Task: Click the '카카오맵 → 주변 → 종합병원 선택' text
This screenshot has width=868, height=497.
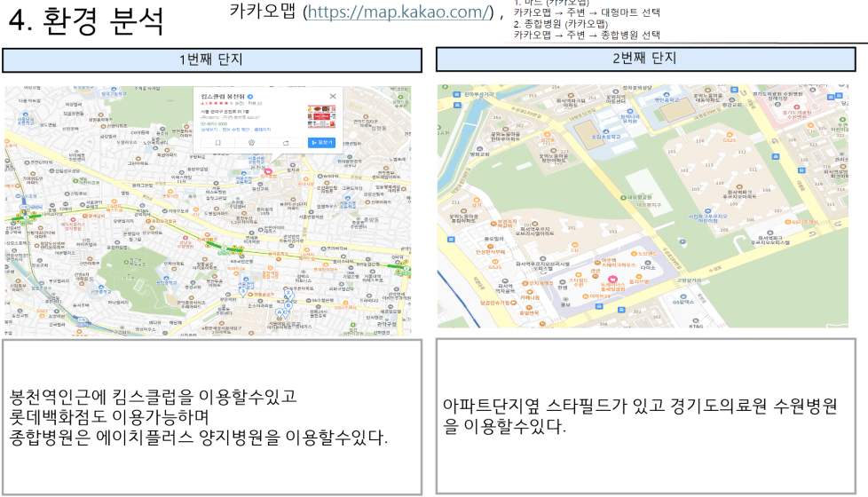Action: pos(587,35)
